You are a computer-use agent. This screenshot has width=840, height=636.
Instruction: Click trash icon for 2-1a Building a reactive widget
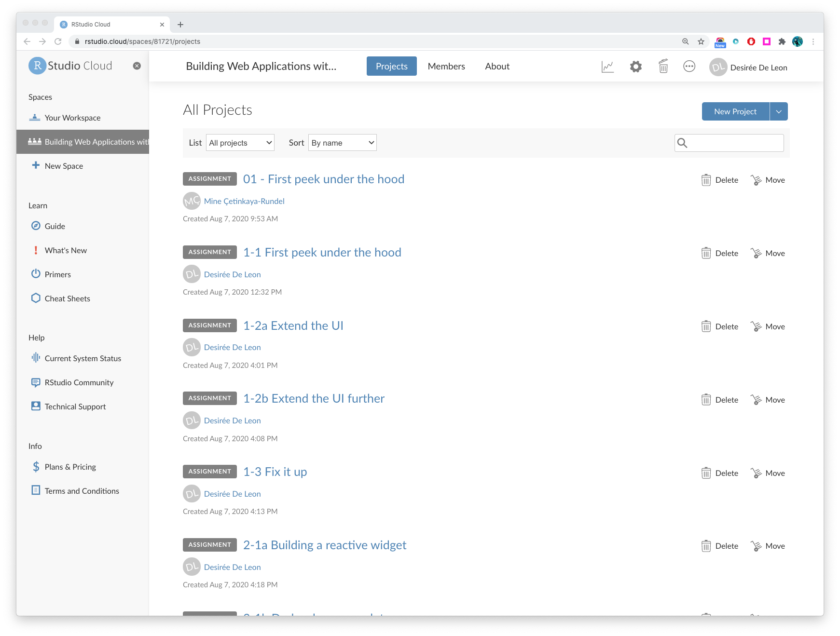[706, 546]
